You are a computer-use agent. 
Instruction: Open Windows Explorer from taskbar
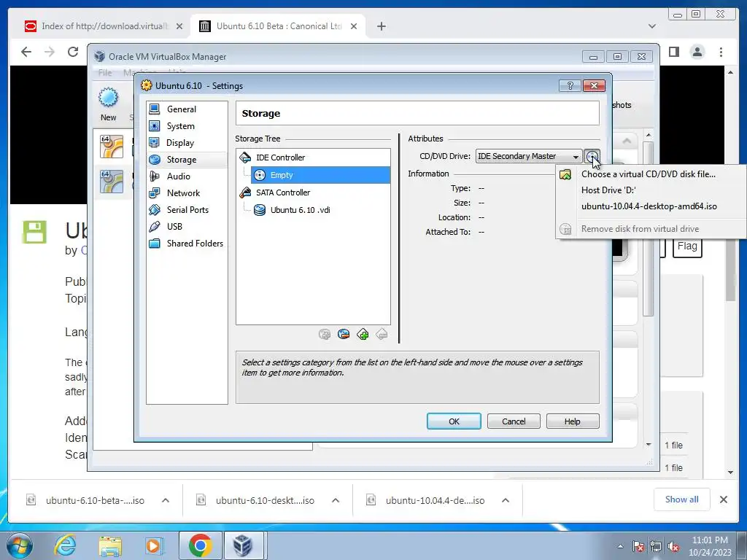pos(109,545)
